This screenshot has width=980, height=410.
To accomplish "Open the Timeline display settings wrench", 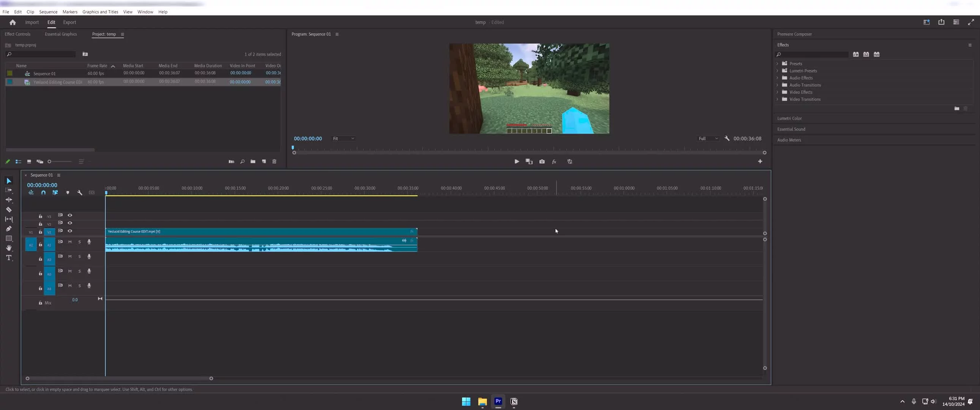I will [80, 193].
